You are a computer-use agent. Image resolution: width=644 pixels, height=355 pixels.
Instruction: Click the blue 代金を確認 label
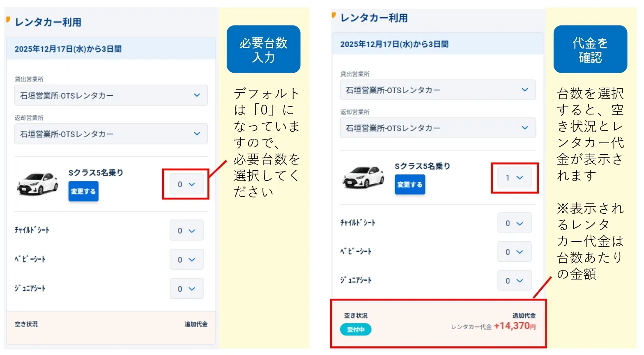590,49
